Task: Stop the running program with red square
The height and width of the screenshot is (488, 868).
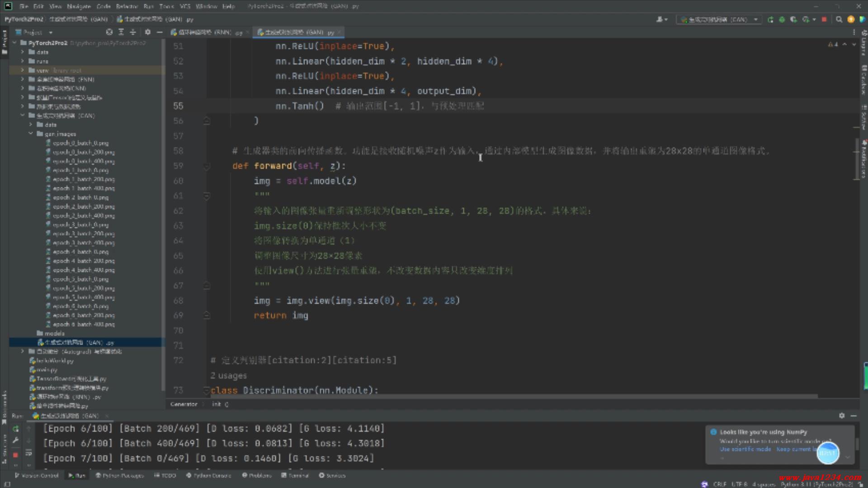Action: pyautogui.click(x=824, y=19)
